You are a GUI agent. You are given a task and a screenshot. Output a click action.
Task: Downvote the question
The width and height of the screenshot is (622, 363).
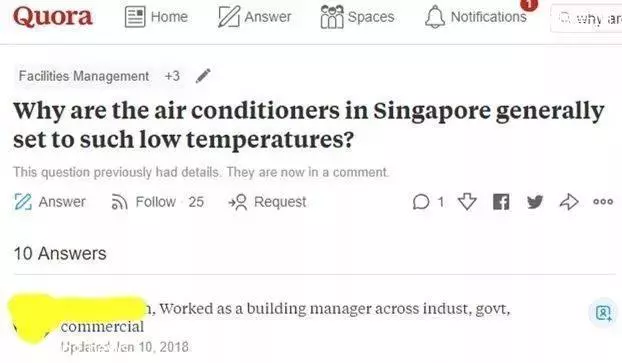click(x=467, y=202)
